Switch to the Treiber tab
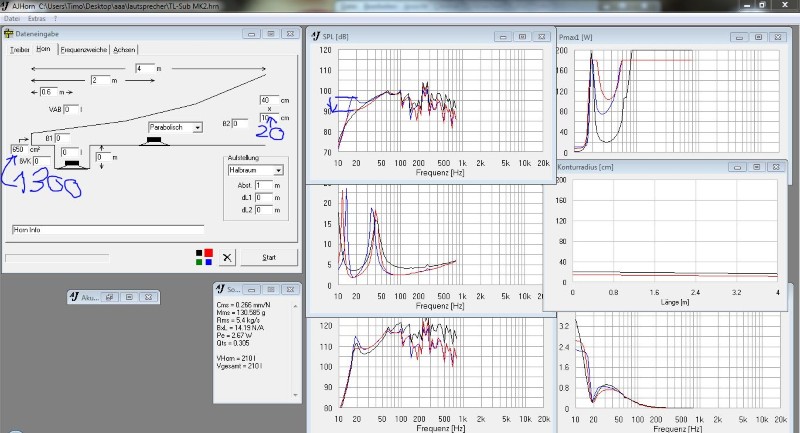The image size is (800, 433). point(19,48)
